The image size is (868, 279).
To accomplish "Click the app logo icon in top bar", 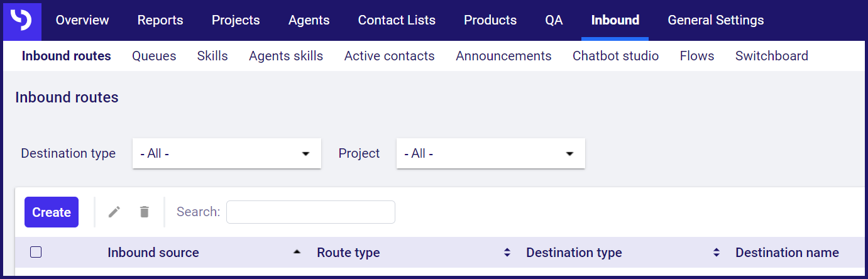I will click(22, 21).
